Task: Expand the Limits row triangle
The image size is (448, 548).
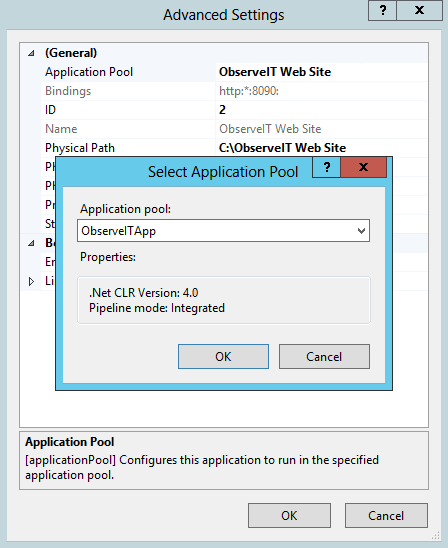Action: (31, 281)
